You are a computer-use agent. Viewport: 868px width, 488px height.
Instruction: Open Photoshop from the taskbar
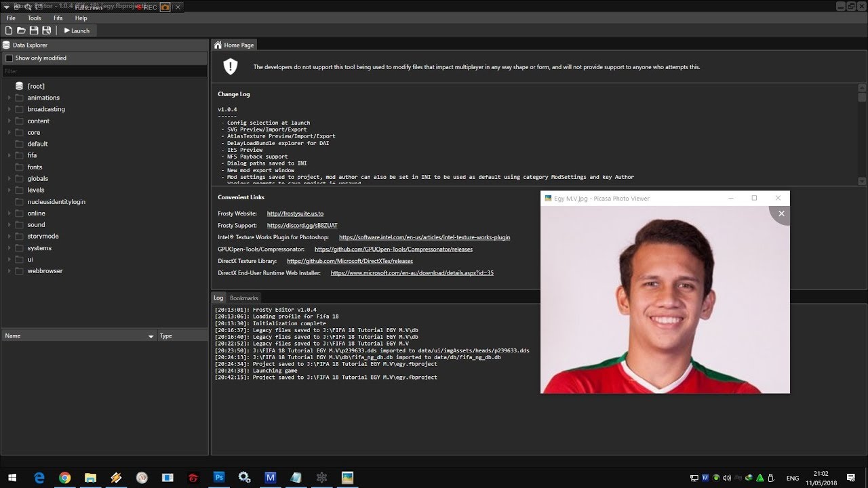coord(218,477)
